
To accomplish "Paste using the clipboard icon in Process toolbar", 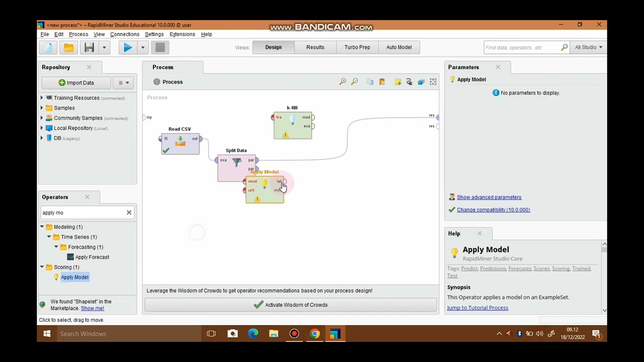I will [382, 82].
